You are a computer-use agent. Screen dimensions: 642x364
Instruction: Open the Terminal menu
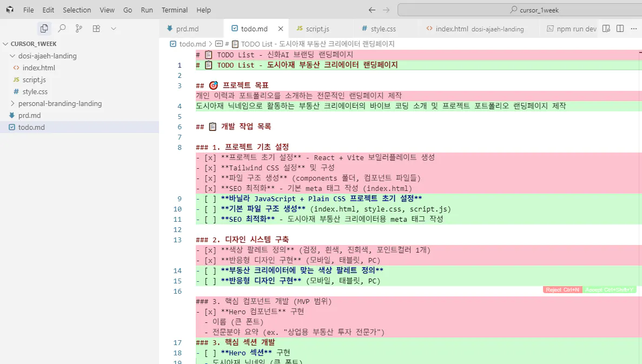[174, 10]
